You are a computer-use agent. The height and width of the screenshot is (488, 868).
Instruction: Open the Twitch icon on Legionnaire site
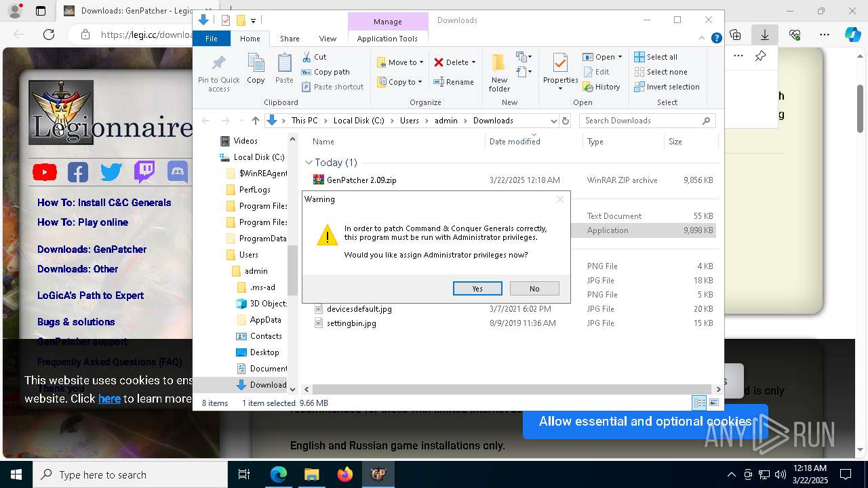(x=144, y=172)
